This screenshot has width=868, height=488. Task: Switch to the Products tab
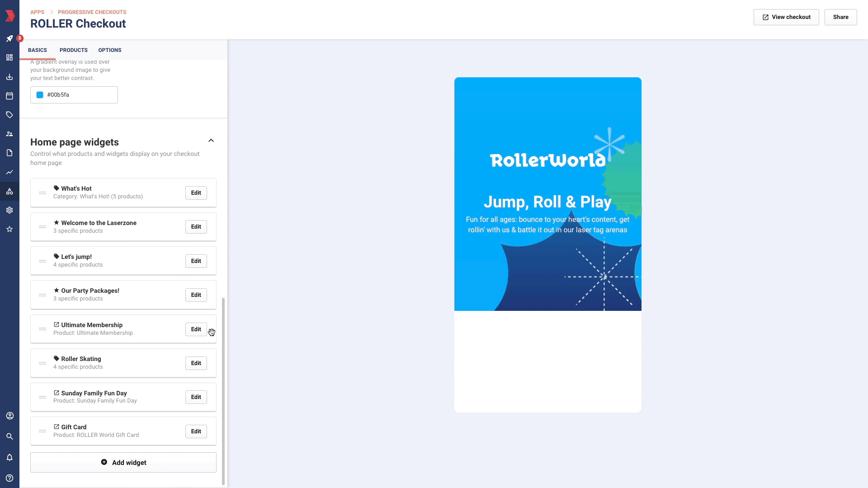73,50
